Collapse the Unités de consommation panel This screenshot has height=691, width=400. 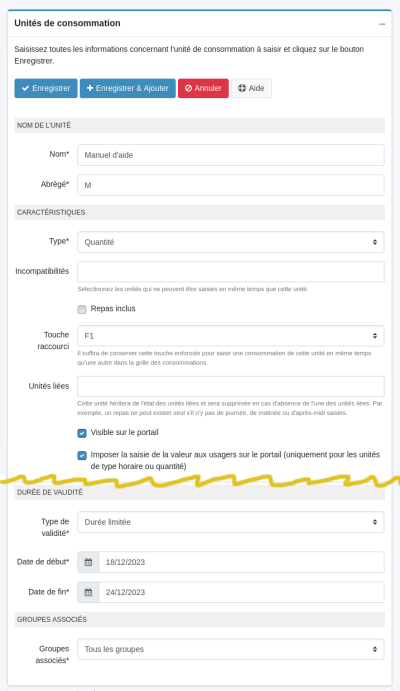tap(382, 24)
